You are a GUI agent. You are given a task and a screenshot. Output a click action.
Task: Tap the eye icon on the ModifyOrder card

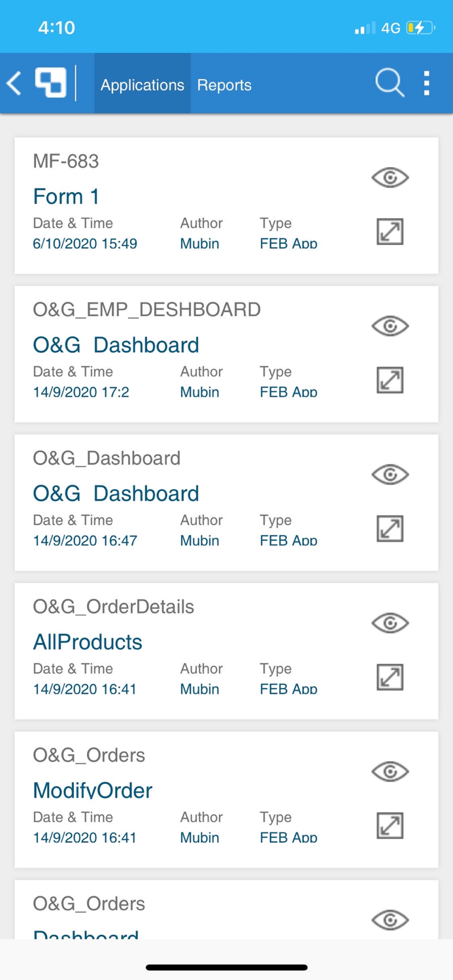390,772
